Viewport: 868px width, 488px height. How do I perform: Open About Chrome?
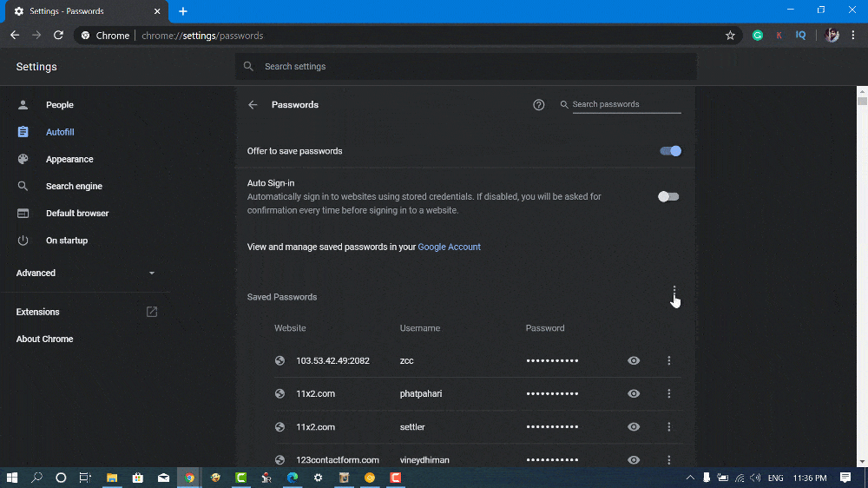pyautogui.click(x=44, y=339)
